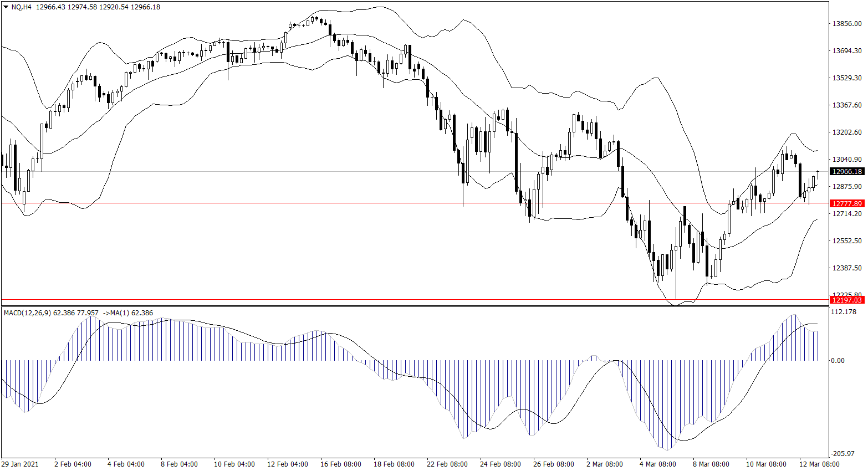Viewport: 868px width, 471px height.
Task: Click the NQ,H4 symbol title text
Action: coord(21,7)
